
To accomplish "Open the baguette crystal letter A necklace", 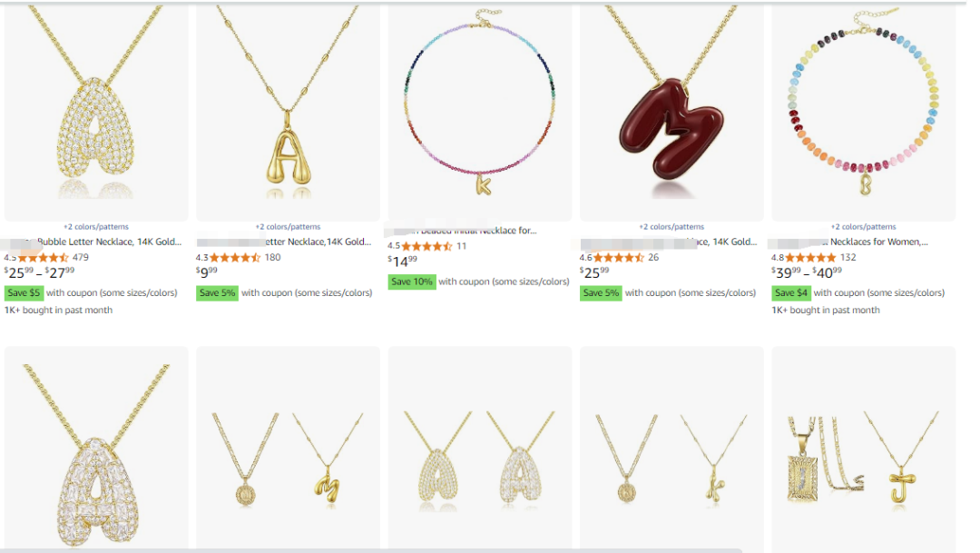I will coord(96,449).
